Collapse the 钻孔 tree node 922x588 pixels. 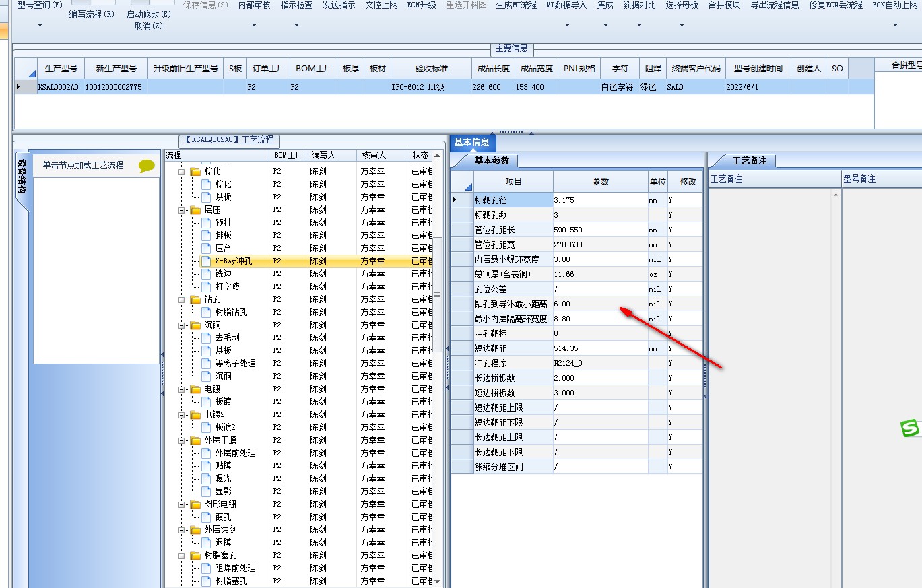click(182, 300)
